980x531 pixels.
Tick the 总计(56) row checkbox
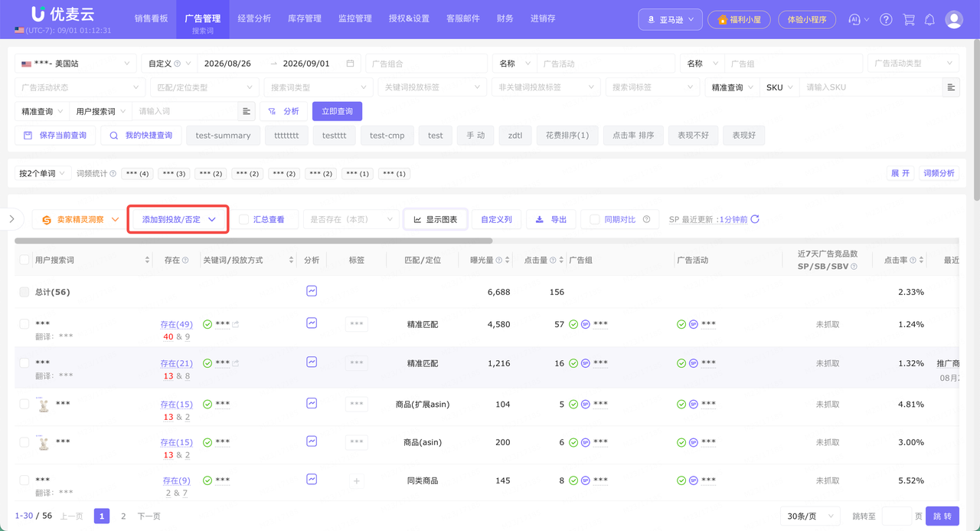tap(24, 292)
